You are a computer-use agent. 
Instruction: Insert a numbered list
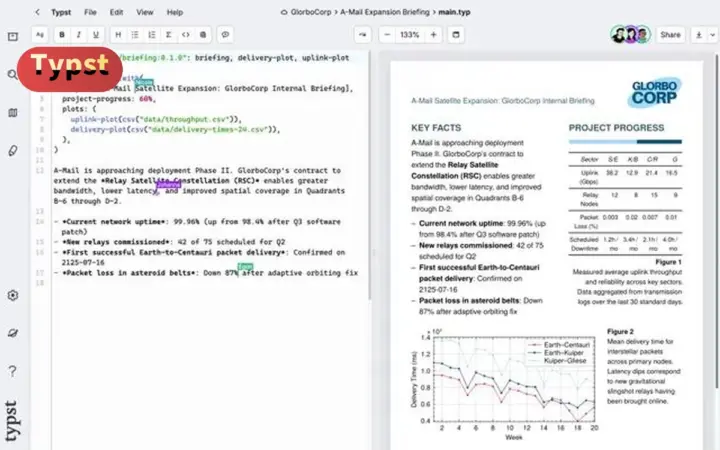click(x=152, y=34)
